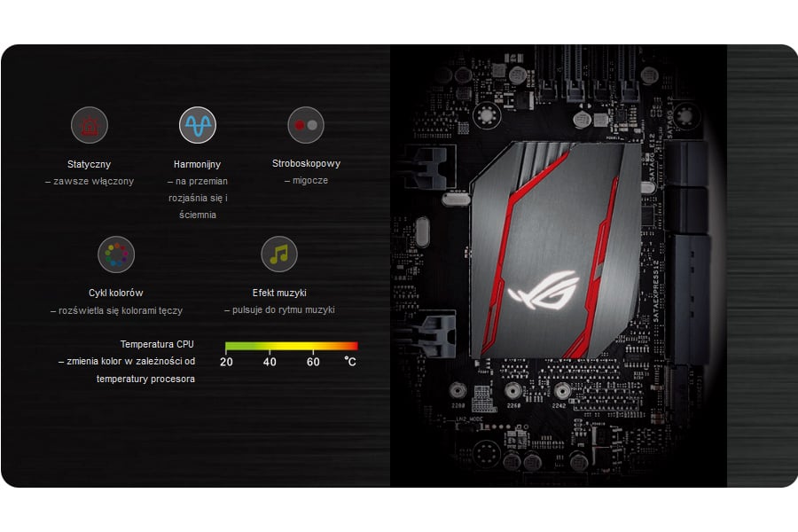Click the '– na przemian' description line
The height and width of the screenshot is (532, 798).
(x=198, y=181)
